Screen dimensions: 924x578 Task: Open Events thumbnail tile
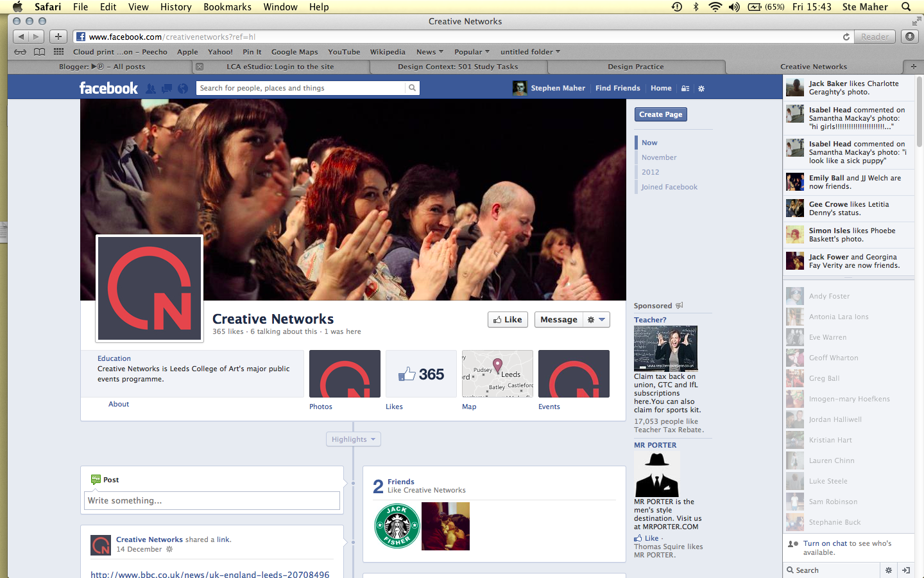point(574,374)
